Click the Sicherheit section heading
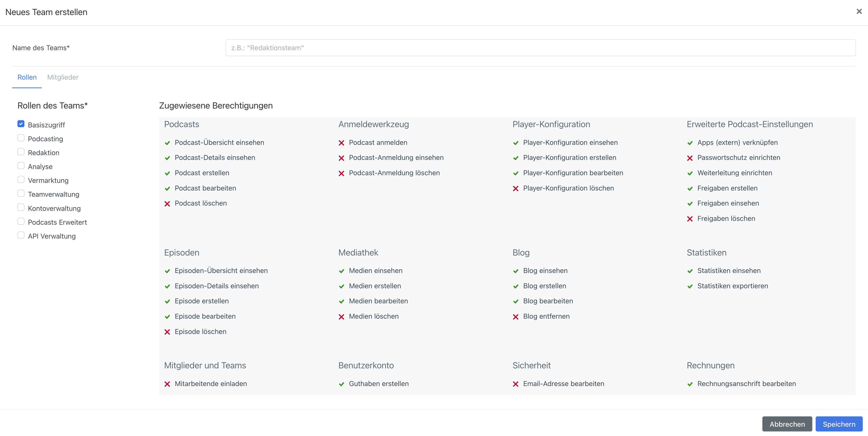868x436 pixels. coord(531,365)
